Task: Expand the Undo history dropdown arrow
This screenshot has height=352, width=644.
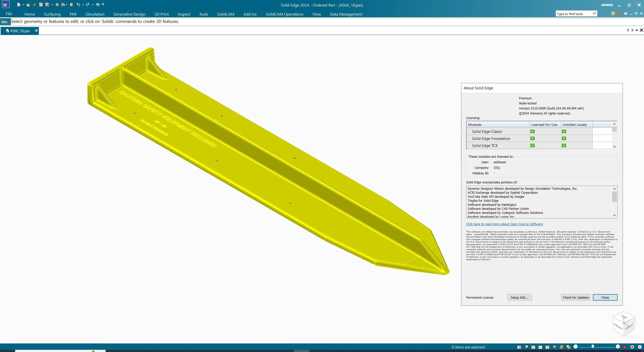Action: tap(83, 5)
